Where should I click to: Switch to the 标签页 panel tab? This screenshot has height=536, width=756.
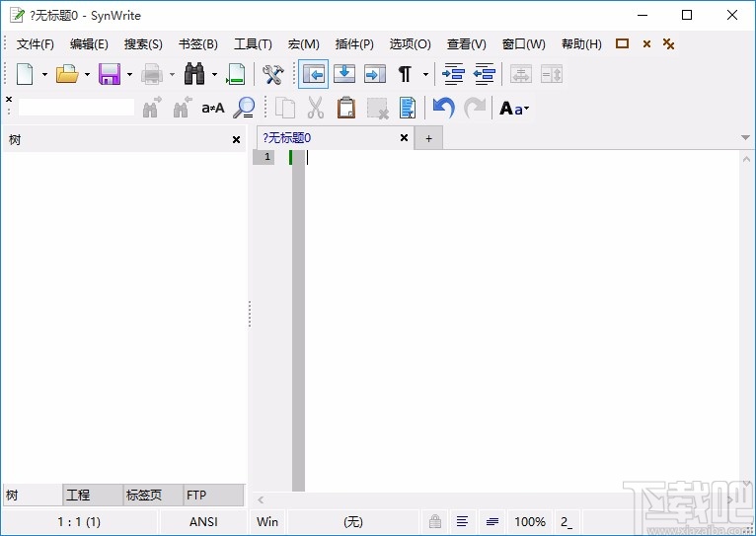click(x=153, y=495)
